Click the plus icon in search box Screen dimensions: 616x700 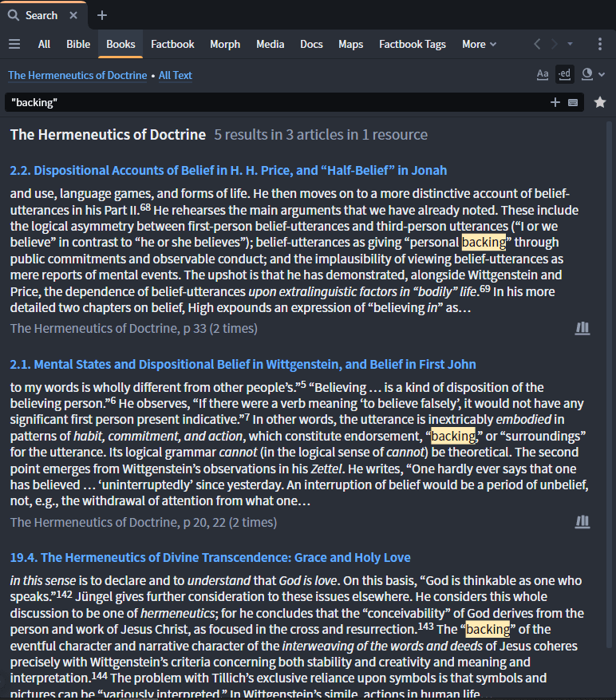click(x=555, y=102)
